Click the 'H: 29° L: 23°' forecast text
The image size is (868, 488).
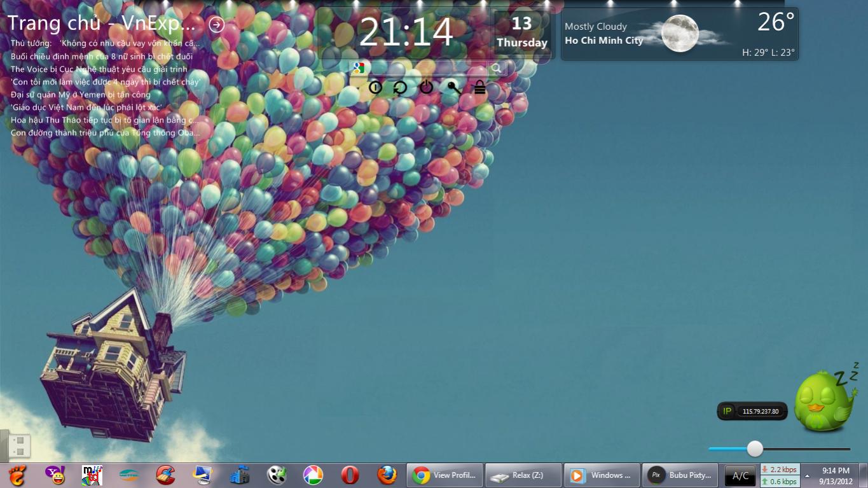coord(768,53)
